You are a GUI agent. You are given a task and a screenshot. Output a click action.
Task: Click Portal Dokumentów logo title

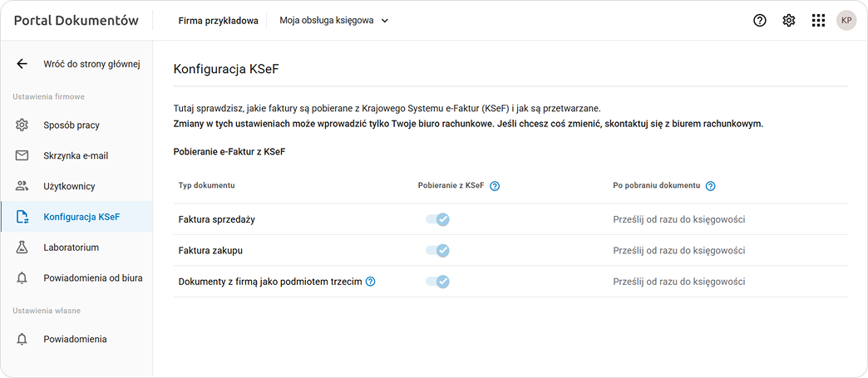coord(76,21)
